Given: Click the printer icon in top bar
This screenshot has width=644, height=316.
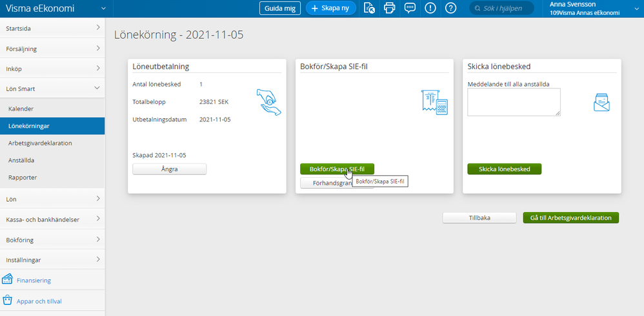Looking at the screenshot, I should click(x=389, y=8).
